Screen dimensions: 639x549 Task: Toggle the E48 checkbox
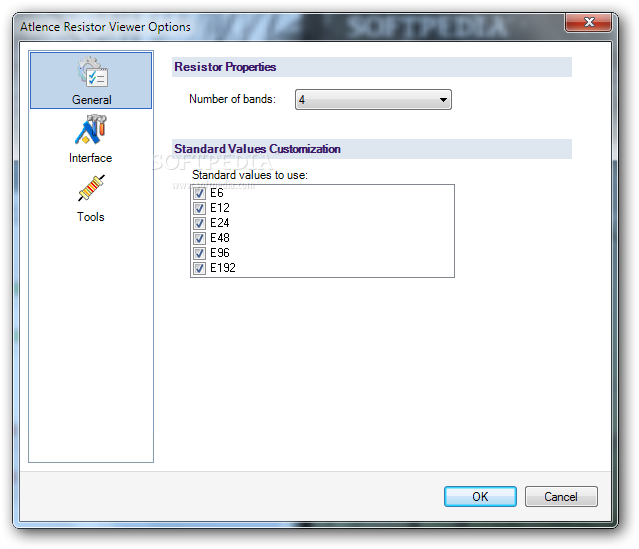point(199,238)
